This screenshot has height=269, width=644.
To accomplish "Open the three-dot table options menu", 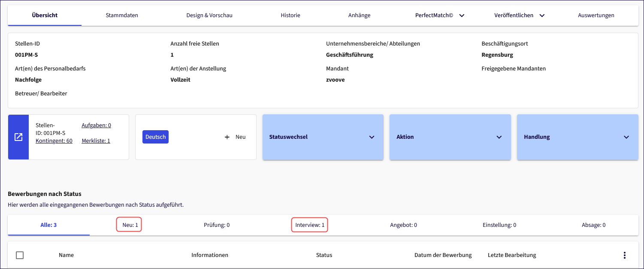I will click(x=624, y=255).
